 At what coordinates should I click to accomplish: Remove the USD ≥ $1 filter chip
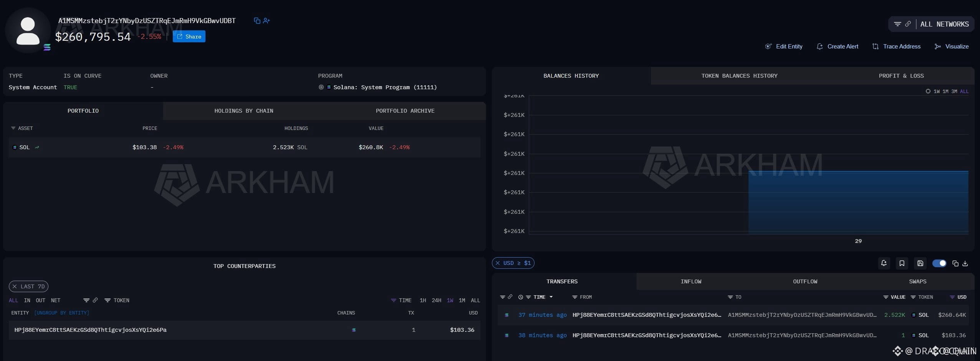[498, 263]
